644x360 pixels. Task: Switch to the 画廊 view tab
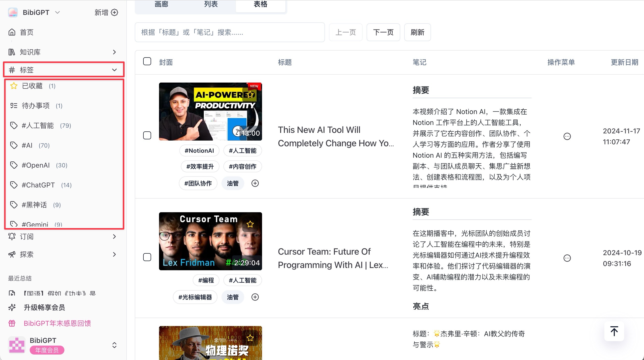coord(161,4)
